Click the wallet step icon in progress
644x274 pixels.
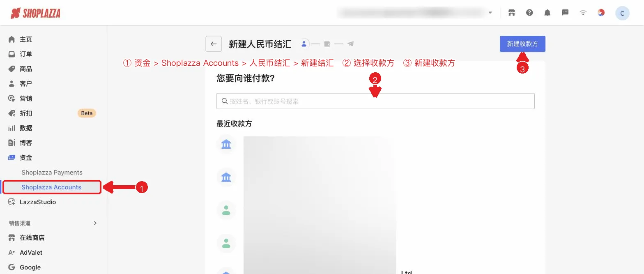tap(327, 44)
